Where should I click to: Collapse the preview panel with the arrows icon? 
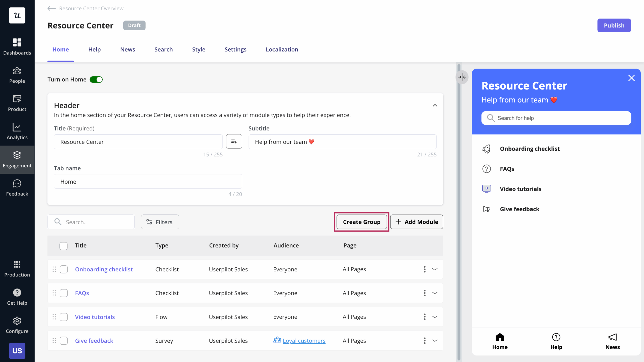[x=462, y=77]
